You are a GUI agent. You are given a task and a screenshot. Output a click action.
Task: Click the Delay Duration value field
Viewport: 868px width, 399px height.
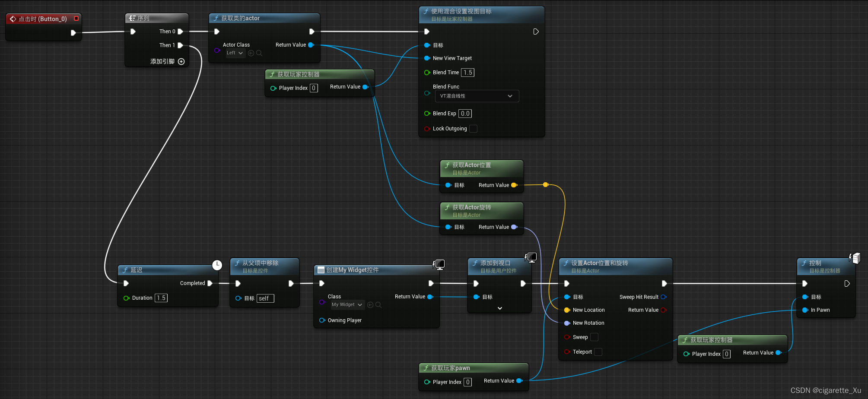tap(161, 298)
